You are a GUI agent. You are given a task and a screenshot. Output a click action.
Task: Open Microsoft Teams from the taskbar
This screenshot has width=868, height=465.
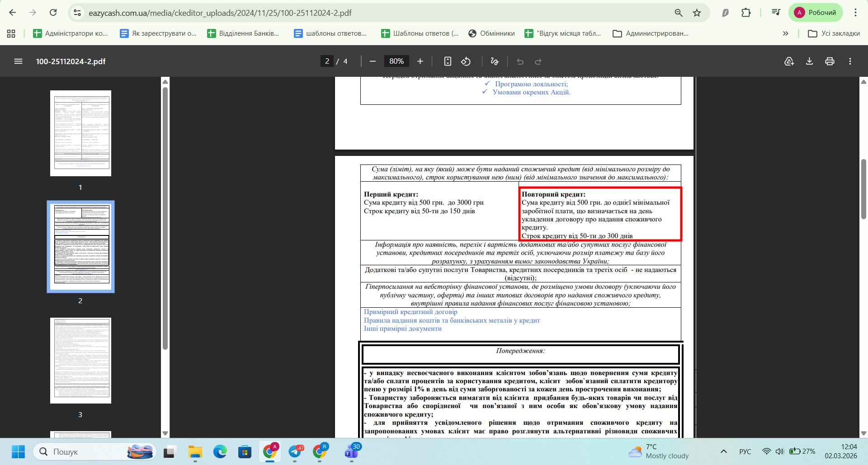pos(352,451)
